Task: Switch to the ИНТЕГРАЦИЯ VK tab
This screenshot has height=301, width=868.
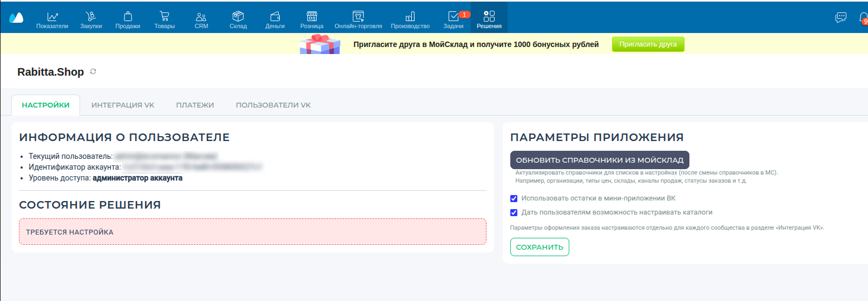Action: pos(123,105)
